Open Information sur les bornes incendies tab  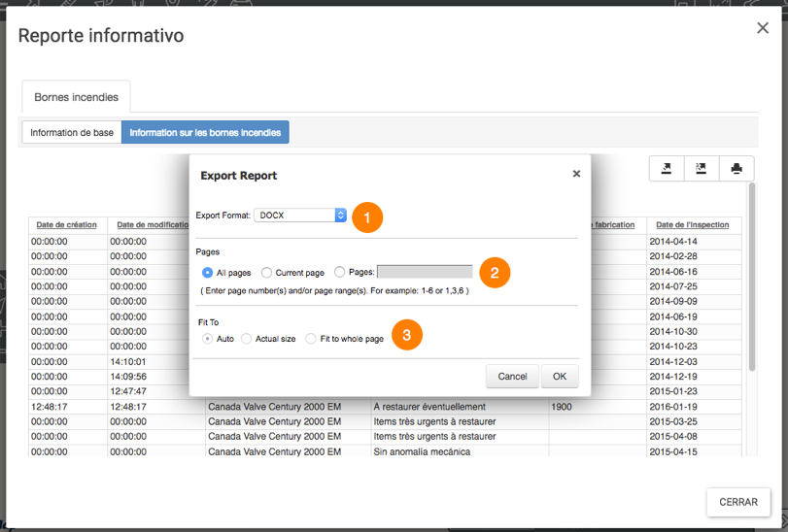tap(205, 132)
